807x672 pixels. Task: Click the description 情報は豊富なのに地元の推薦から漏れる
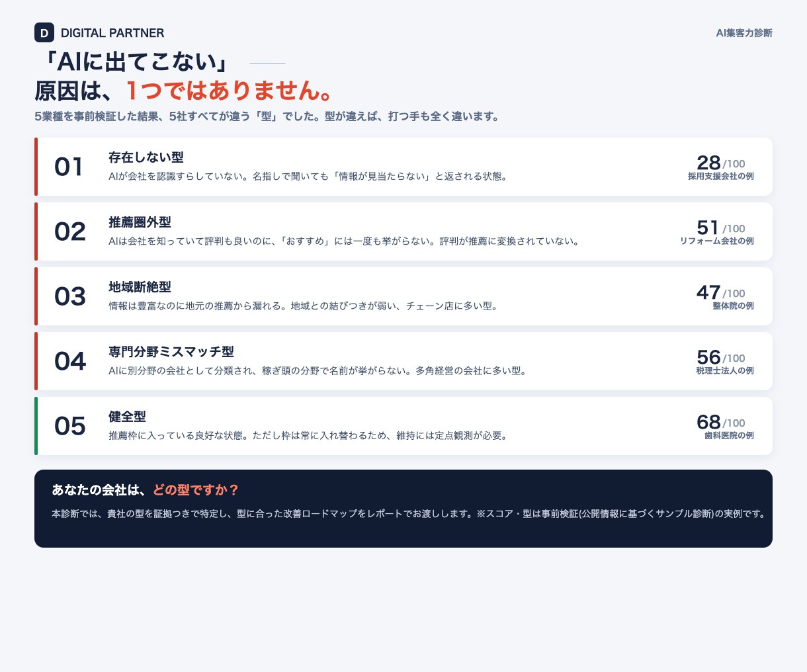point(304,306)
